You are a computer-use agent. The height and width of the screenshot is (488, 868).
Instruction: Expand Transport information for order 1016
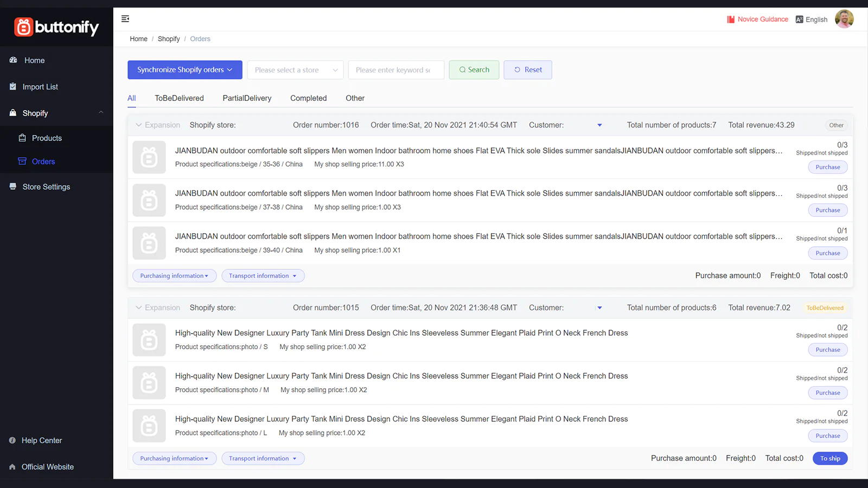pos(263,276)
